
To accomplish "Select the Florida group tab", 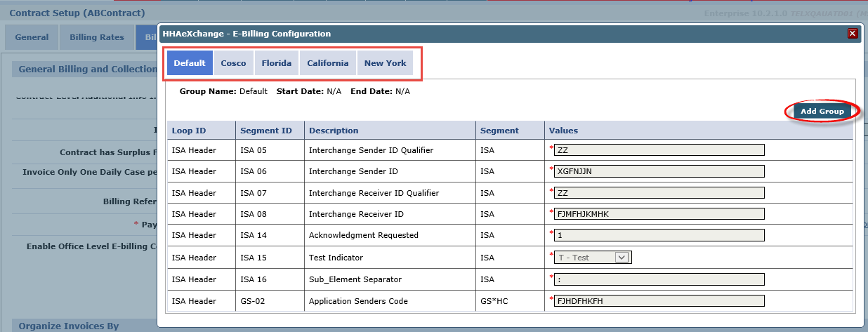I will point(276,63).
